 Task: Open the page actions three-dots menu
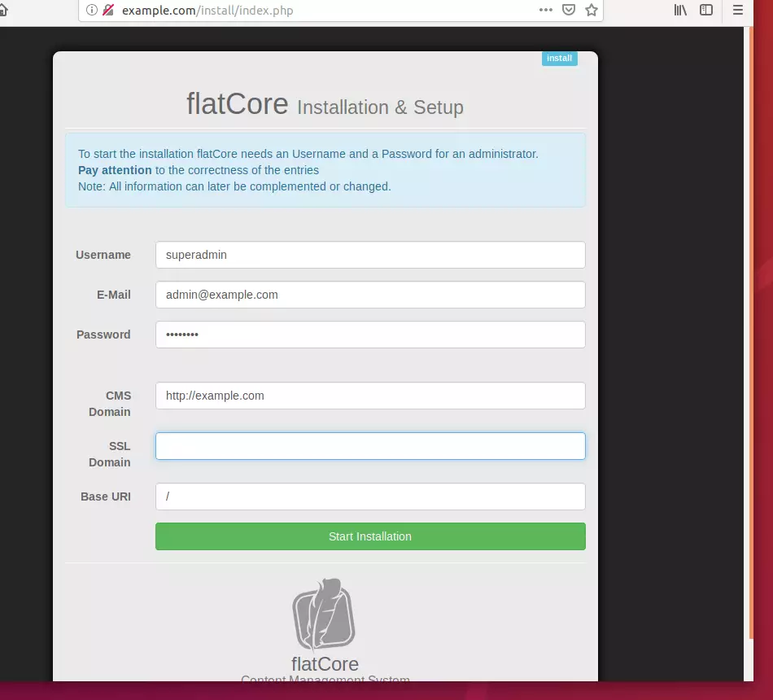click(546, 10)
